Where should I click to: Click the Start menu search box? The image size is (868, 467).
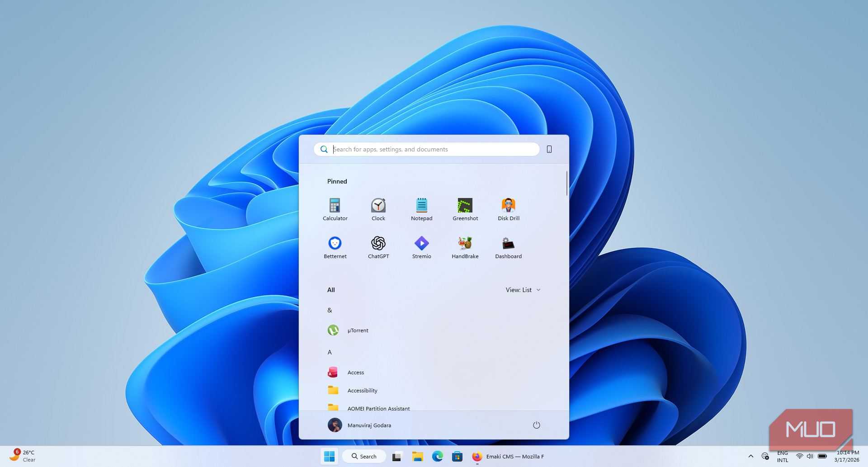427,149
